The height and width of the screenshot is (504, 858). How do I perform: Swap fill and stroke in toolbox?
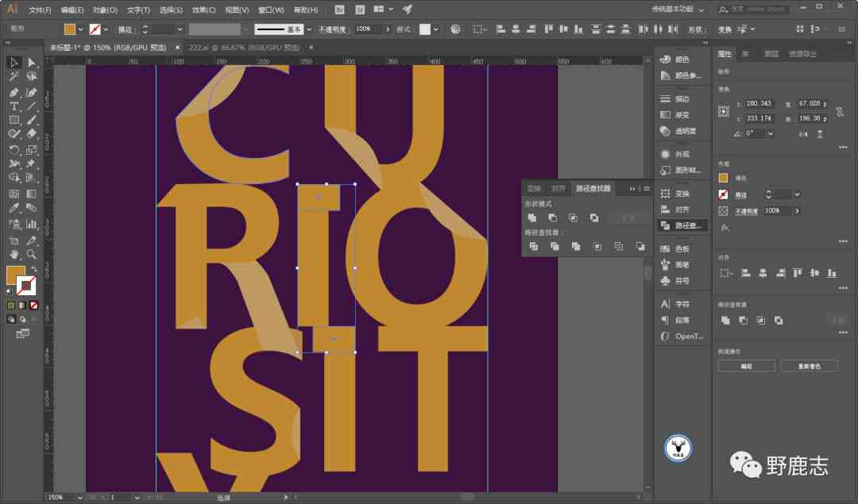click(34, 269)
